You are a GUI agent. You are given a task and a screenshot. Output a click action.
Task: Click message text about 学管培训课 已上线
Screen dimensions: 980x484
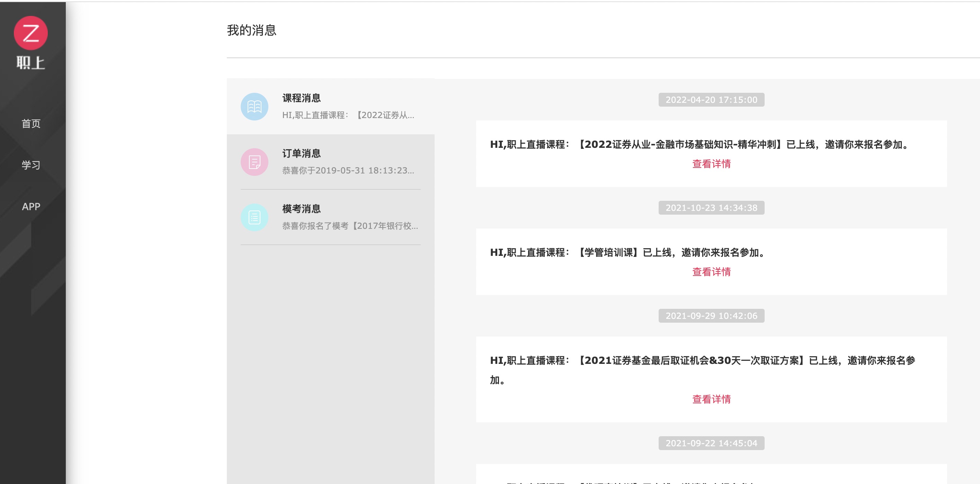click(629, 252)
